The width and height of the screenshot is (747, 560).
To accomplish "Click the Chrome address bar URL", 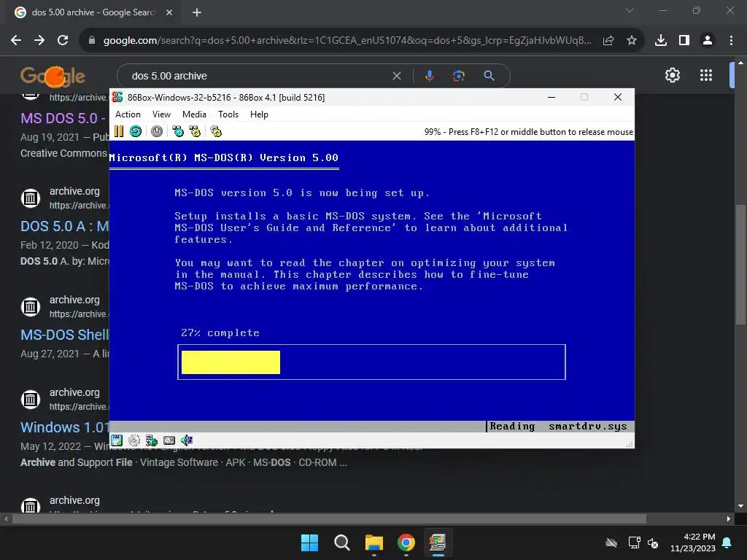I will click(x=347, y=41).
